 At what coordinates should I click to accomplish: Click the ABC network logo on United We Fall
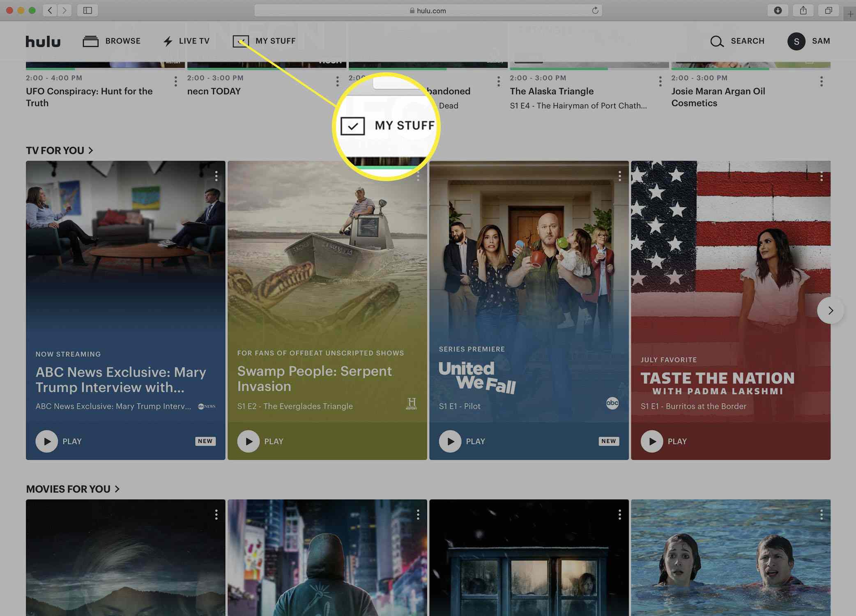[x=612, y=403]
